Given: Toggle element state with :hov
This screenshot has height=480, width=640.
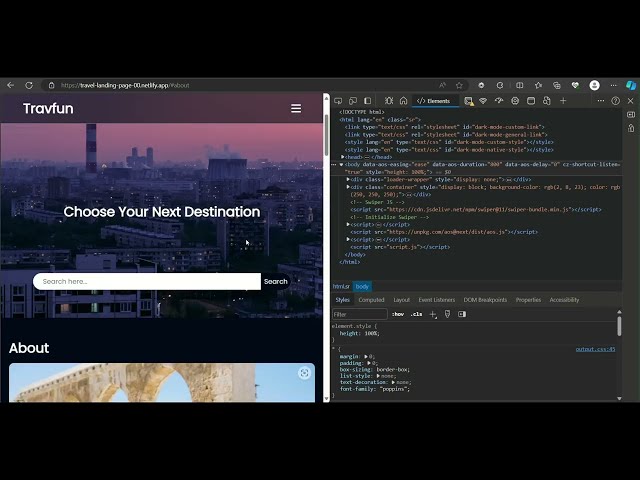Looking at the screenshot, I should 398,314.
